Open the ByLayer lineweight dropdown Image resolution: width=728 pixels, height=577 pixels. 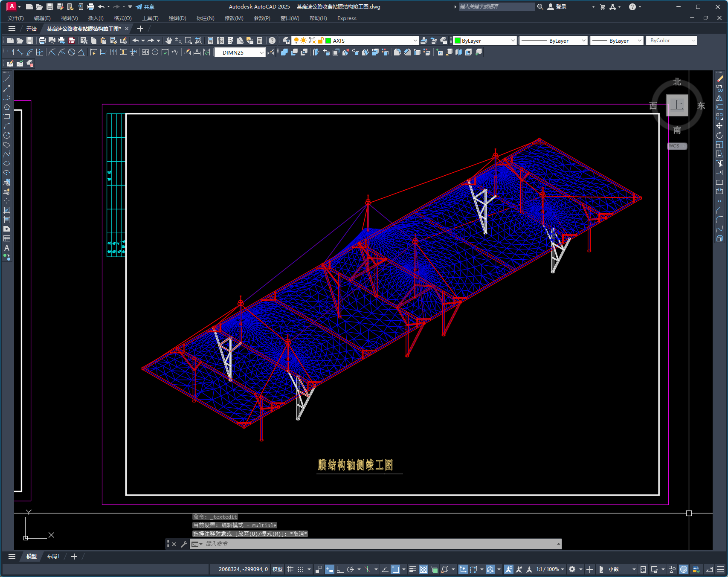point(639,41)
